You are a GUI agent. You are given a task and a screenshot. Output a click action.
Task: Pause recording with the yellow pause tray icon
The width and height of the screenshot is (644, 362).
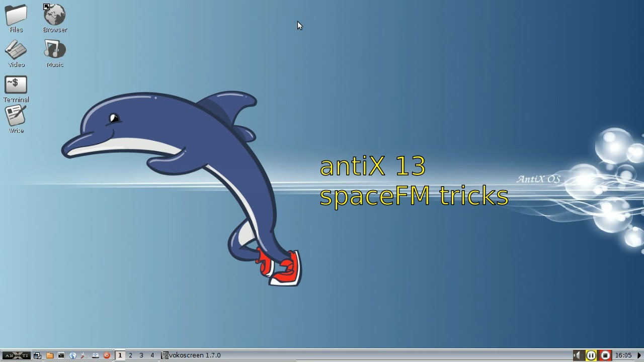[591, 355]
